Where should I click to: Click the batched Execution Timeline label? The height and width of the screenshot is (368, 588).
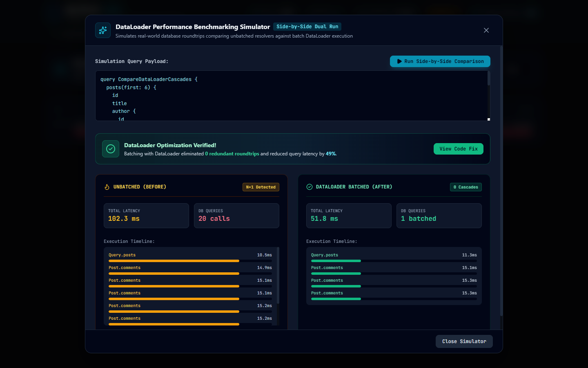pyautogui.click(x=332, y=242)
